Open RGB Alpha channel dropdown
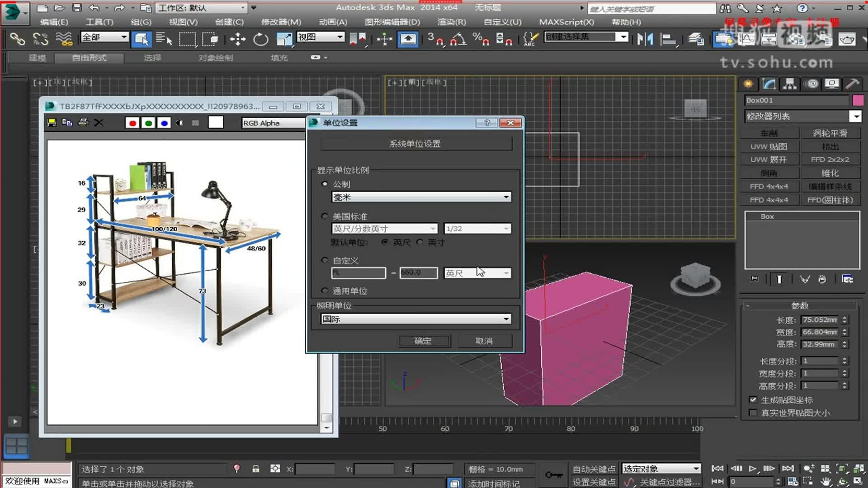Image resolution: width=868 pixels, height=488 pixels. [x=274, y=123]
